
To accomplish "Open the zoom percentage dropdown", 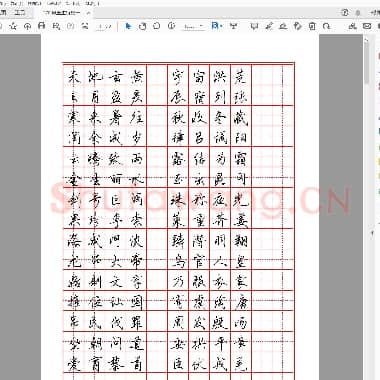I will pyautogui.click(x=193, y=26).
